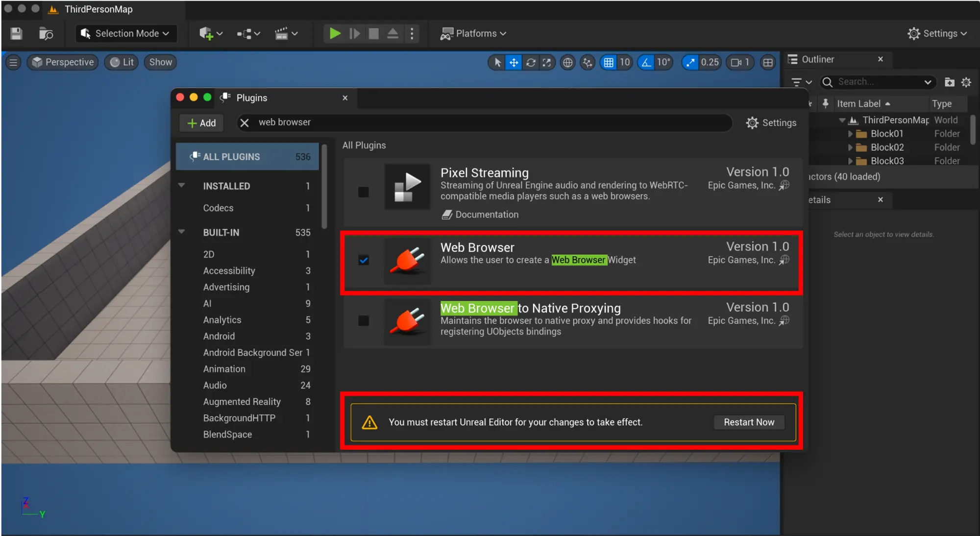Viewport: 980px width, 536px height.
Task: Open grid snap value 10
Action: click(x=624, y=62)
